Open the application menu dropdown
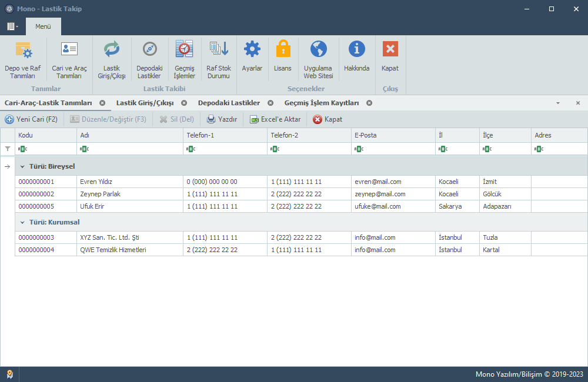This screenshot has width=588, height=382. 12,26
